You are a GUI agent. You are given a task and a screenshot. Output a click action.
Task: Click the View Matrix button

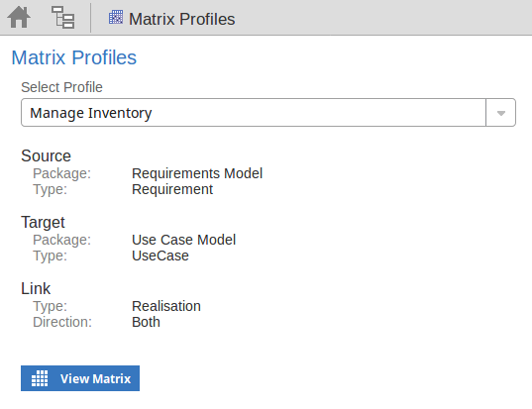pos(80,378)
